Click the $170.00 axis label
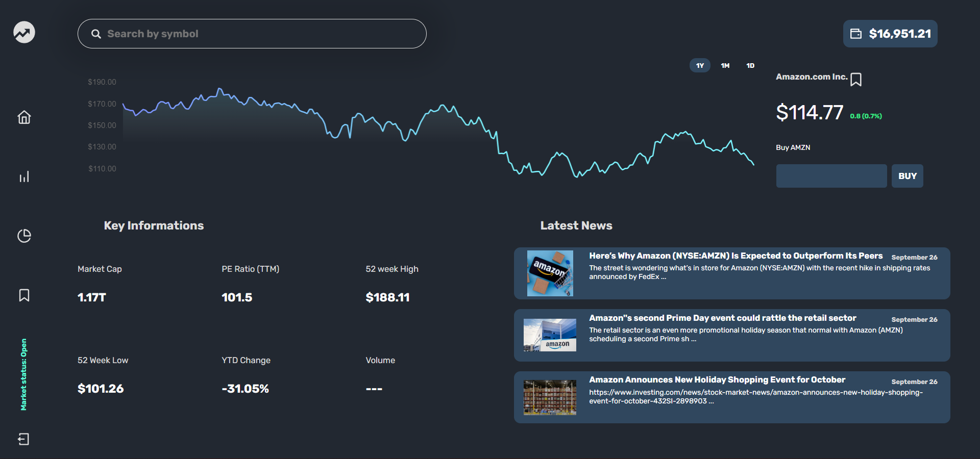Viewport: 980px width, 459px height. coord(102,104)
